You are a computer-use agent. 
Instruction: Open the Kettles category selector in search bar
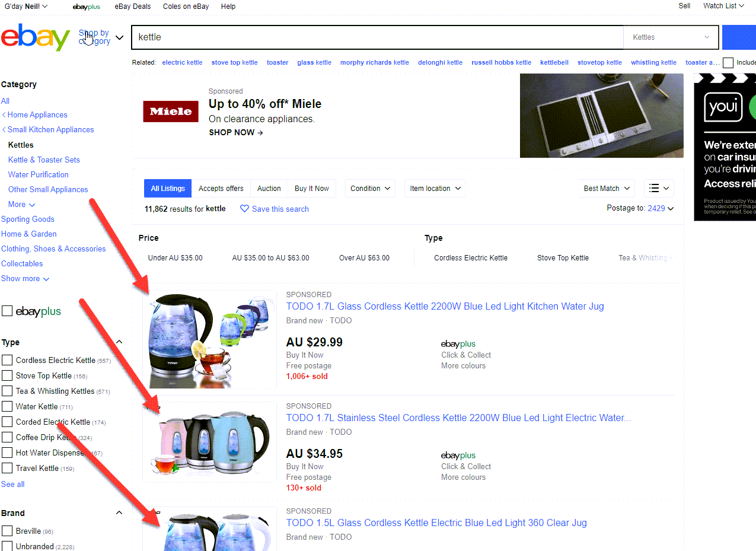(x=671, y=37)
